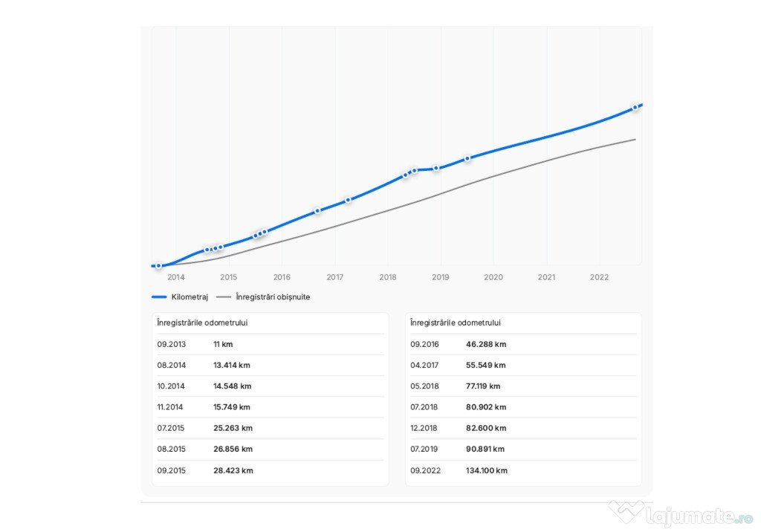Screen dimensions: 761x532
Task: Select the 09.2022 134.100 km row
Action: pos(523,470)
